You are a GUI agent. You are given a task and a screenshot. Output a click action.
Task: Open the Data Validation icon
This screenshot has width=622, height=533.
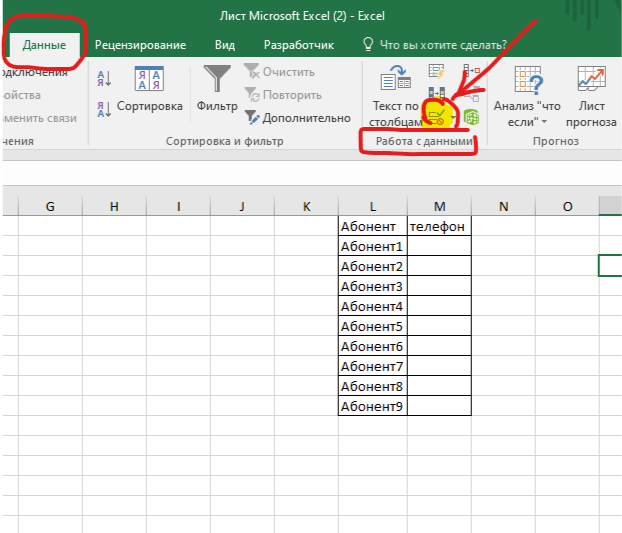pyautogui.click(x=436, y=117)
